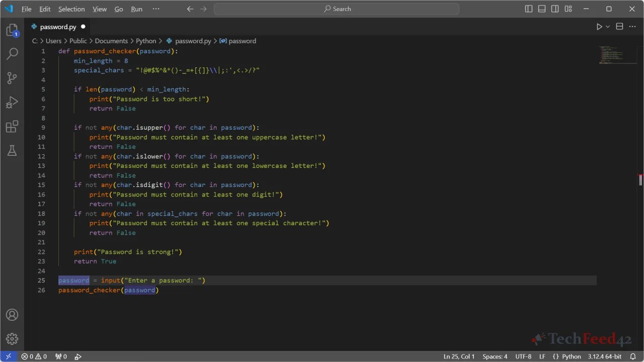Click the debug launch status bar icon

click(x=78, y=356)
